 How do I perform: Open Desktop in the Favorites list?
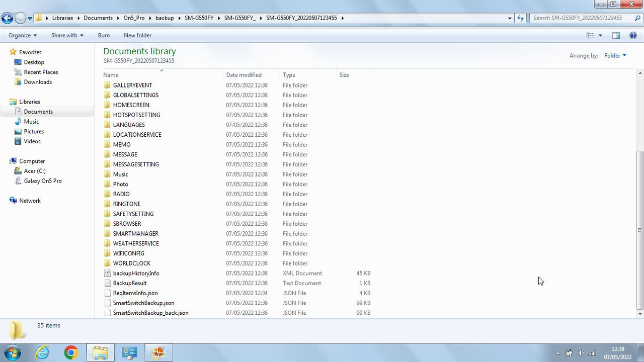click(x=34, y=62)
